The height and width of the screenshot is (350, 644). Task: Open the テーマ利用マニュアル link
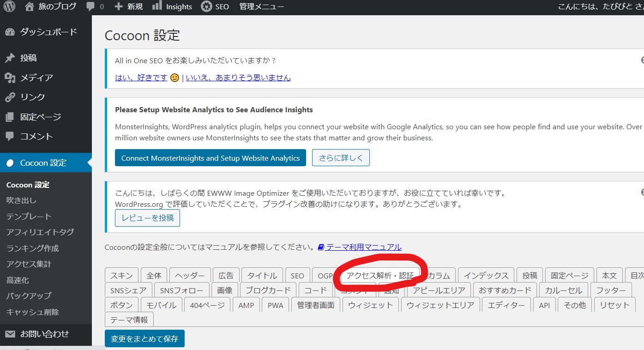(364, 247)
